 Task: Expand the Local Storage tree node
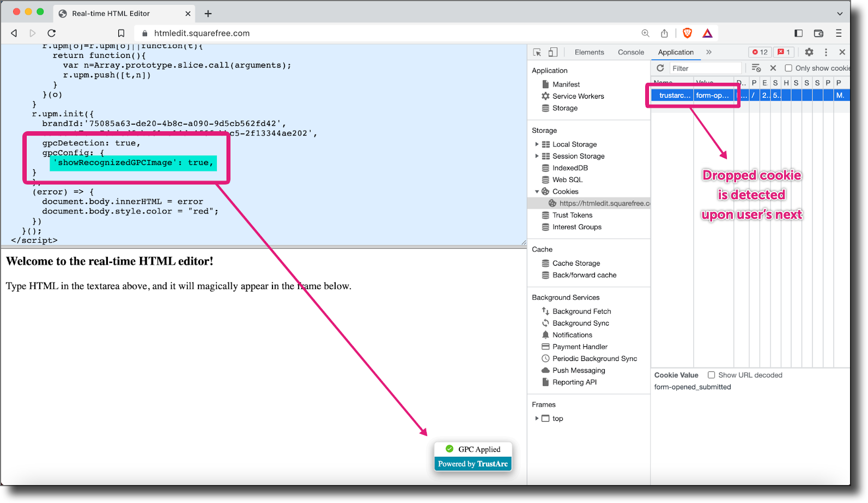click(x=537, y=144)
